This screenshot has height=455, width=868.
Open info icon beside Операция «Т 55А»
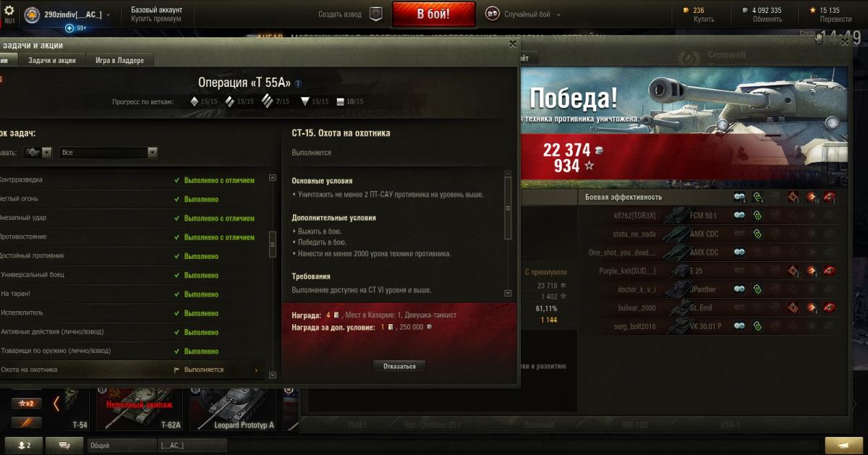pyautogui.click(x=298, y=83)
